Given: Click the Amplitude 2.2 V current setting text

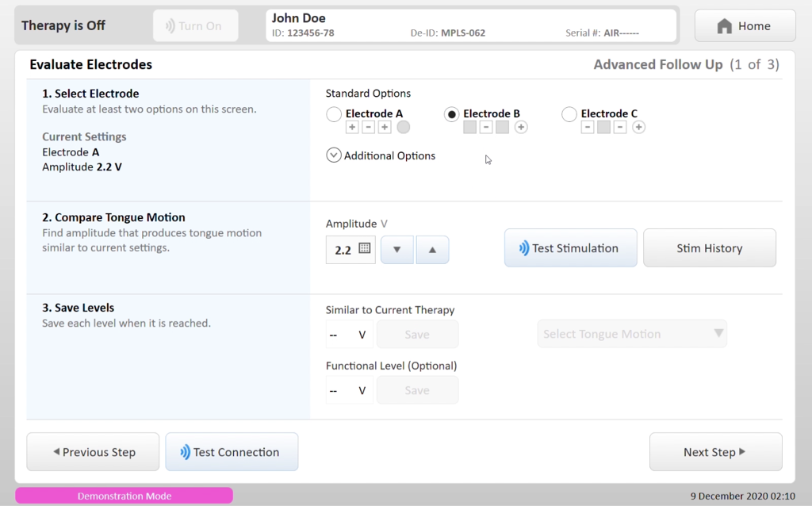Looking at the screenshot, I should [x=82, y=167].
